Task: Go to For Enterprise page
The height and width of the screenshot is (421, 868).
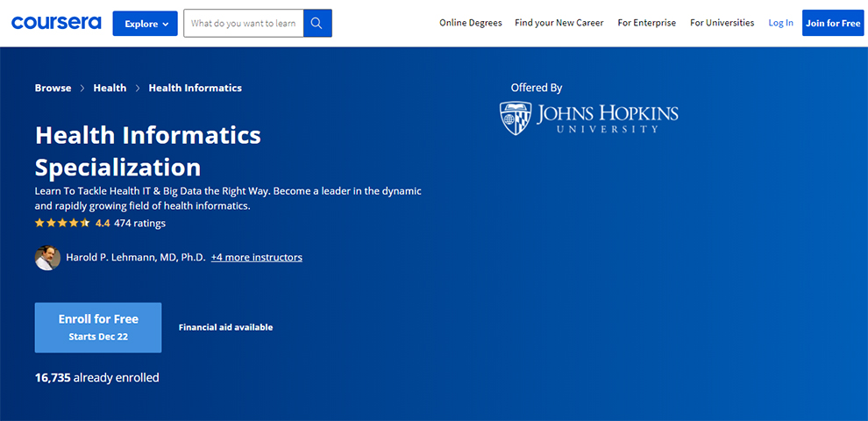Action: coord(646,23)
